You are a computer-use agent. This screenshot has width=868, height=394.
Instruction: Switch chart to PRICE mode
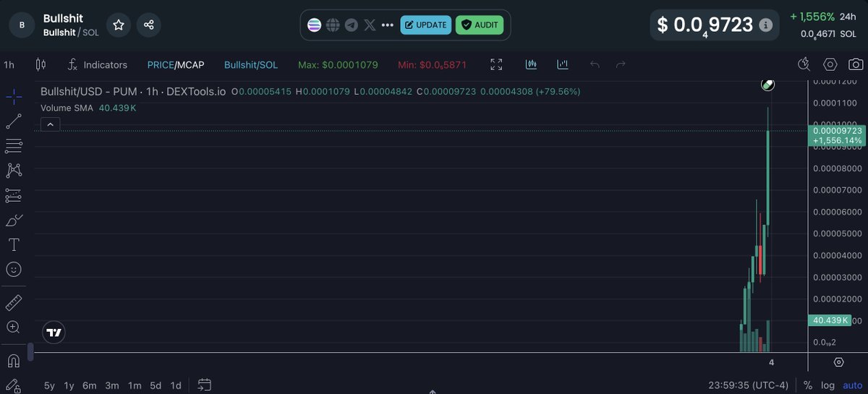pos(160,64)
